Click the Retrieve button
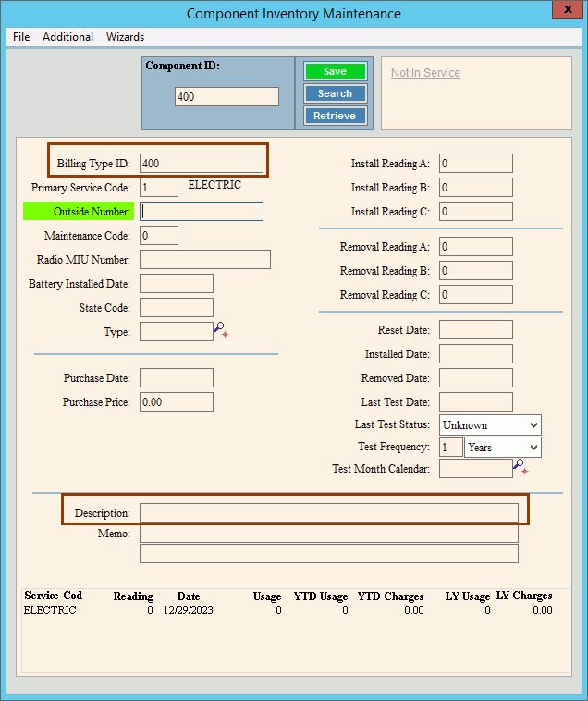 coord(335,116)
